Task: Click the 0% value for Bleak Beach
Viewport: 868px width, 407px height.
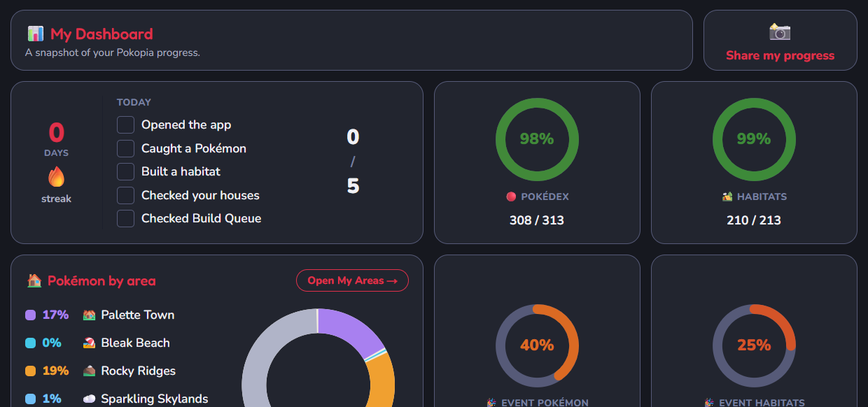Action: point(52,343)
